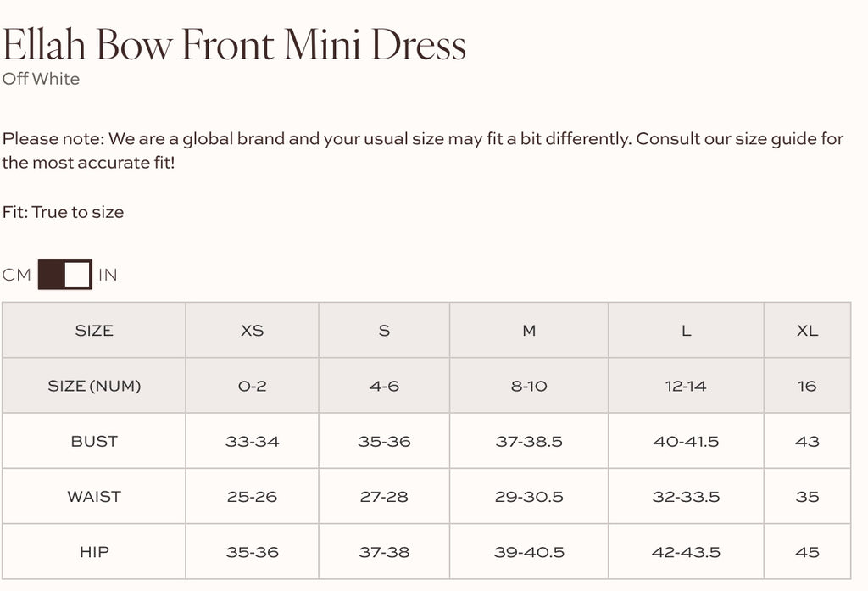
Task: Select the HIP row label
Action: coord(95,550)
